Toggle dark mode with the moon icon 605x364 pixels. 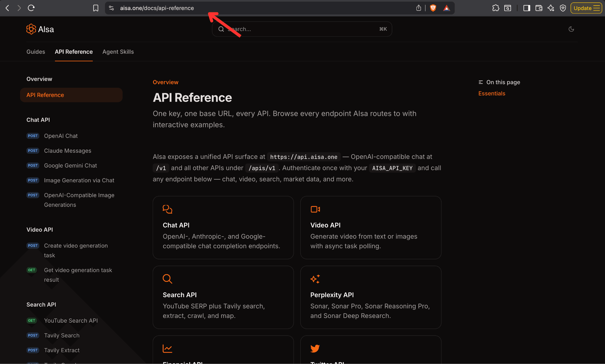pyautogui.click(x=571, y=29)
